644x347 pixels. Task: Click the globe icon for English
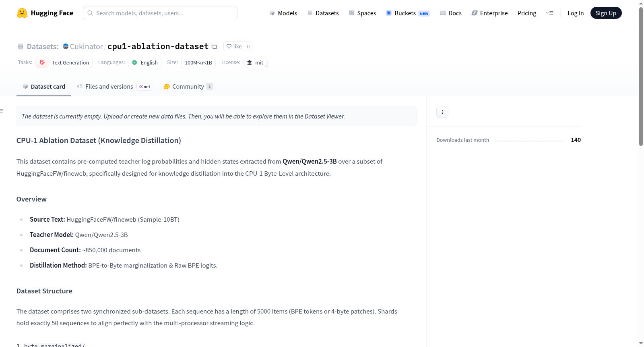coord(134,62)
